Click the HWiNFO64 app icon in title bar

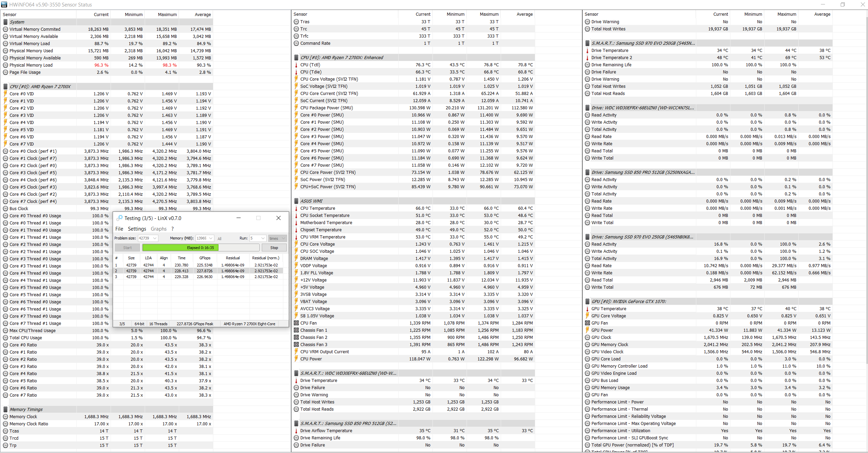[4, 4]
